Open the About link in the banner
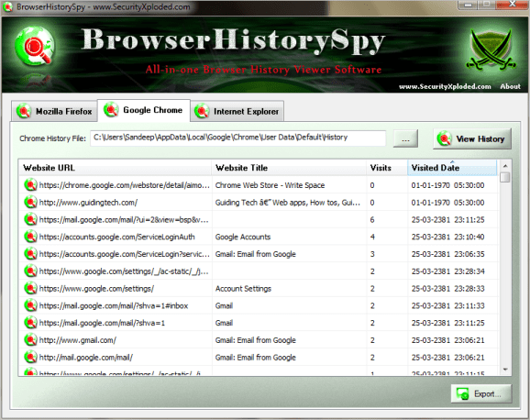 tap(510, 86)
